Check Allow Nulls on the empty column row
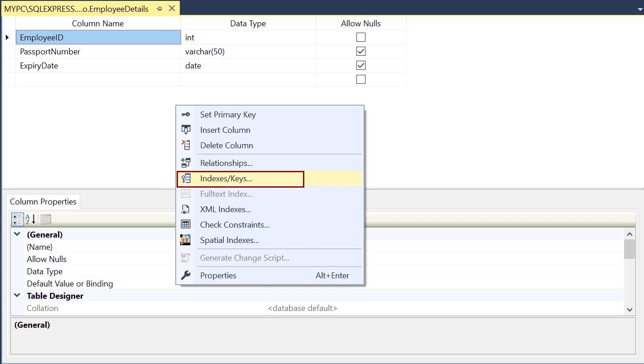644x364 pixels. pyautogui.click(x=360, y=79)
